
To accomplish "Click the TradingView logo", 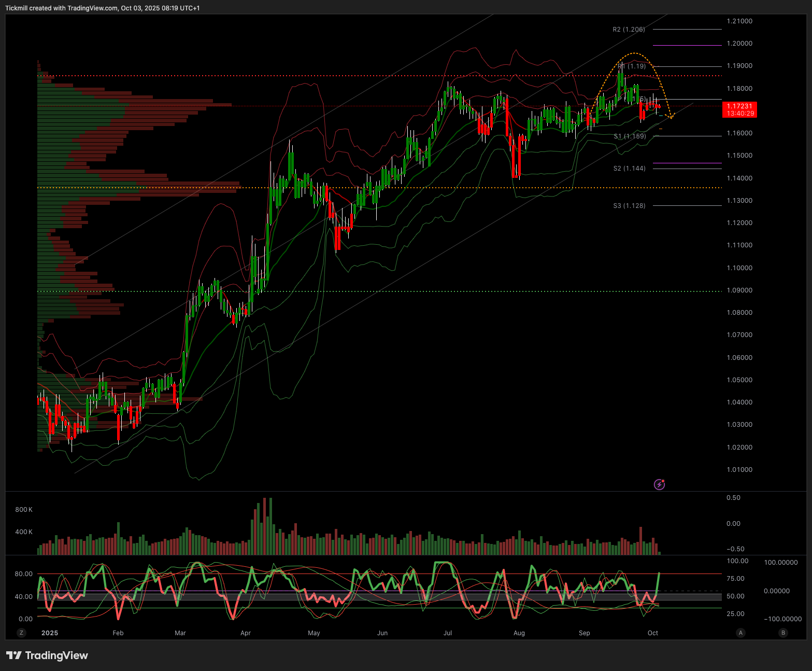I will coord(47,655).
